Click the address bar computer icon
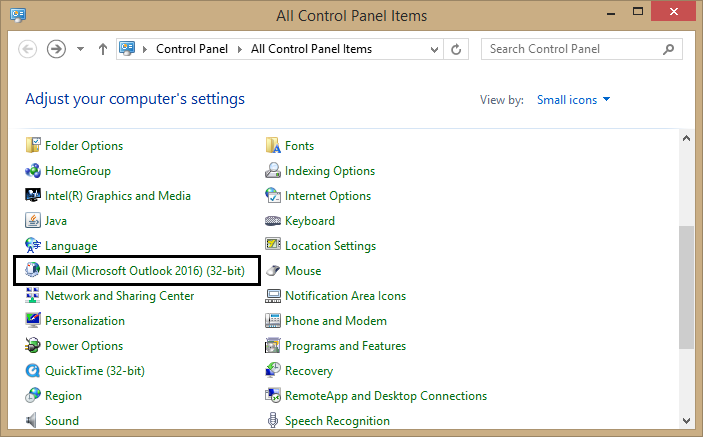 pyautogui.click(x=127, y=48)
